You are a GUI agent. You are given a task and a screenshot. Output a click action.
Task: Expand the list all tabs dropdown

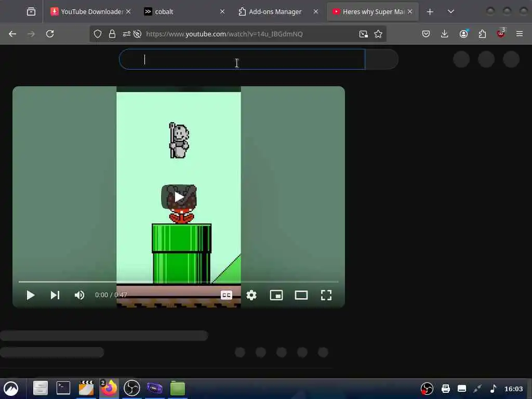pyautogui.click(x=450, y=11)
